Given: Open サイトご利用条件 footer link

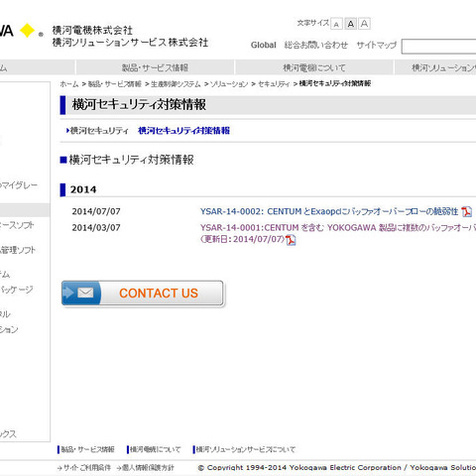Looking at the screenshot, I should [87, 468].
